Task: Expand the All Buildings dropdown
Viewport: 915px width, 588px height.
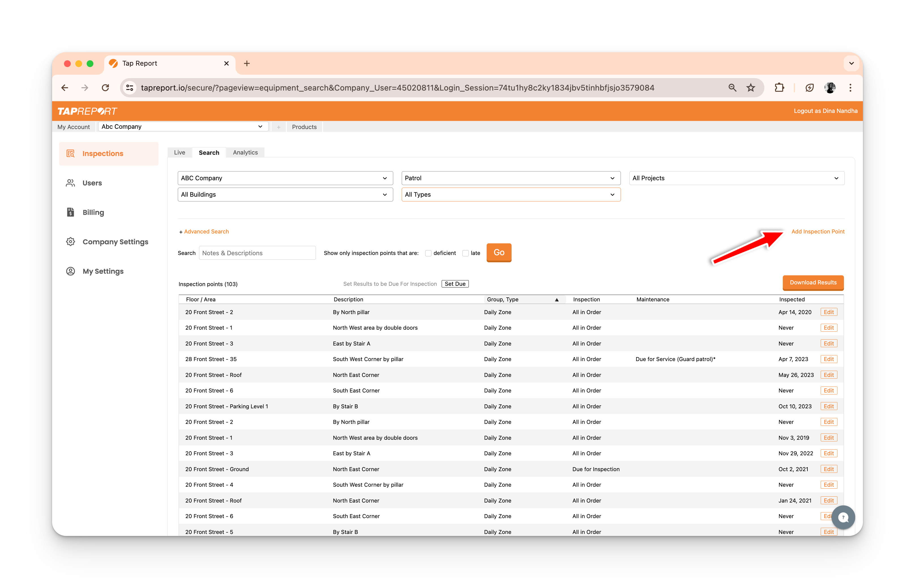Action: (285, 194)
